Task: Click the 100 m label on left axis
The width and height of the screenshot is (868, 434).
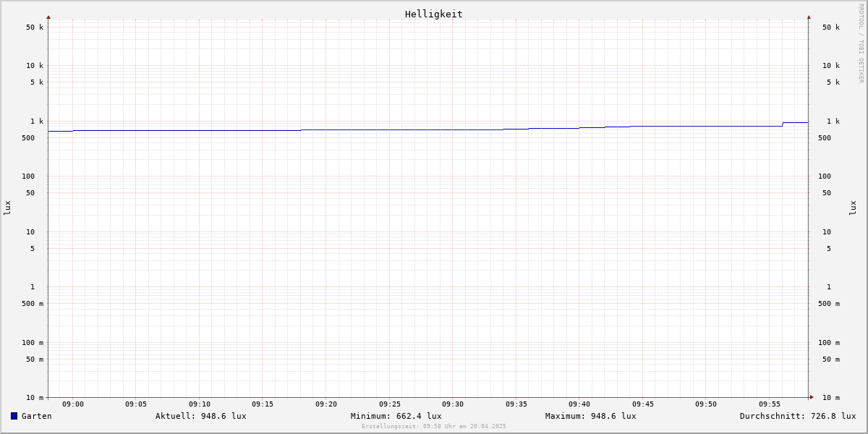Action: pyautogui.click(x=33, y=343)
